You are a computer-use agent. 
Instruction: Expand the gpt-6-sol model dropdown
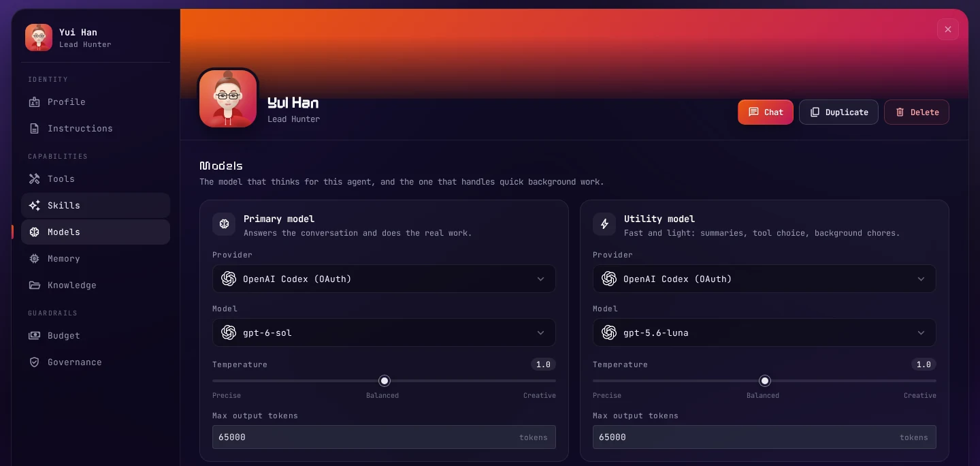coord(384,332)
